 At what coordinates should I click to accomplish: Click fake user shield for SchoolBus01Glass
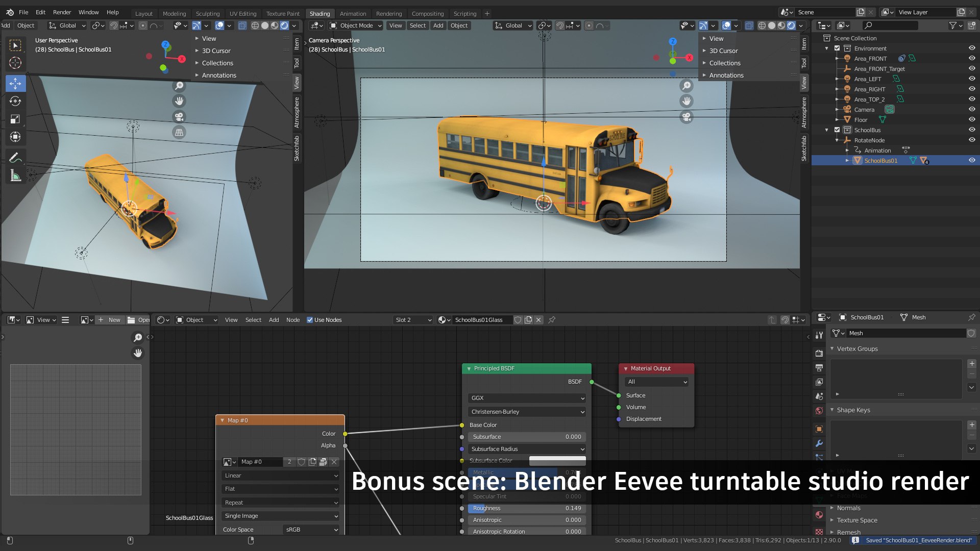coord(518,320)
